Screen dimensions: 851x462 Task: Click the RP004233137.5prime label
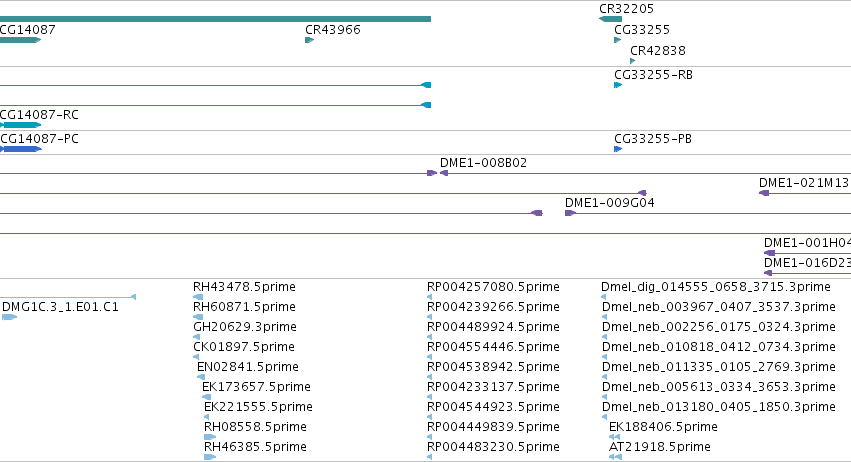click(493, 387)
